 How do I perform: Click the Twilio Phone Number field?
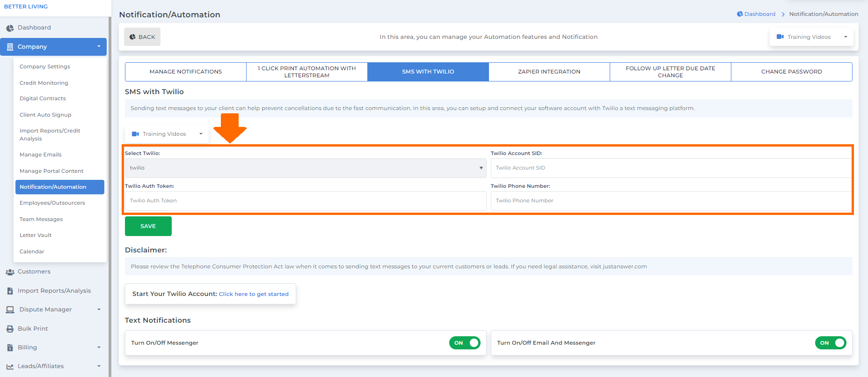tap(671, 201)
